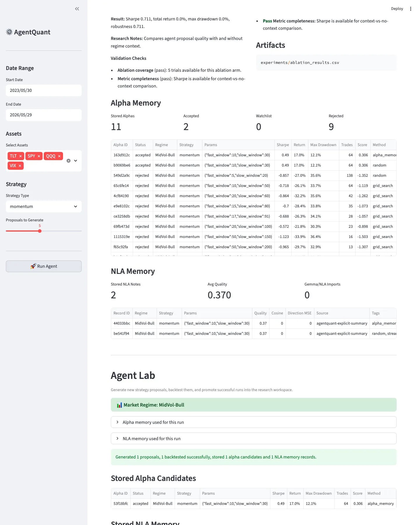Select alpha ID cell '1115319e'

[x=122, y=237]
